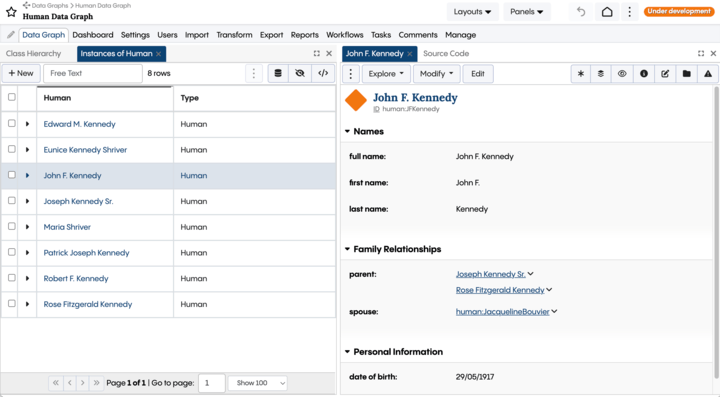
Task: Click the info circle icon in form toolbar
Action: (x=644, y=73)
